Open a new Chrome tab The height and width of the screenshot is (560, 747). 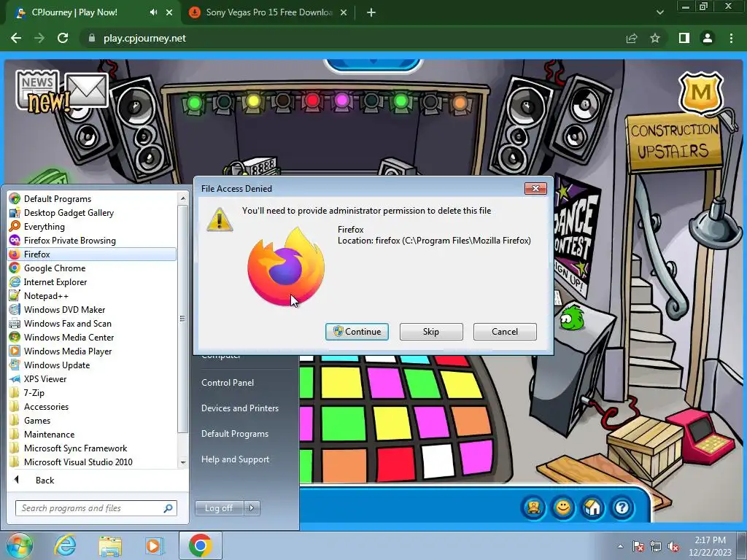(x=371, y=12)
